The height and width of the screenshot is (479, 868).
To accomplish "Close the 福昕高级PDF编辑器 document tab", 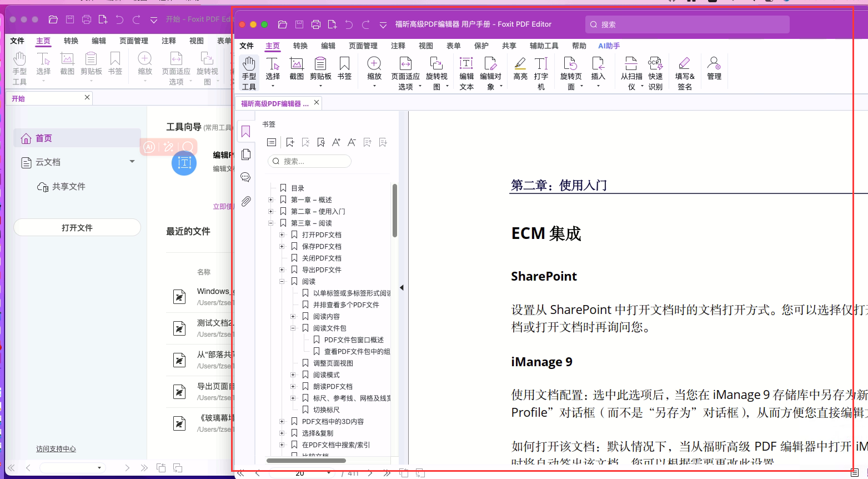I will [x=317, y=102].
